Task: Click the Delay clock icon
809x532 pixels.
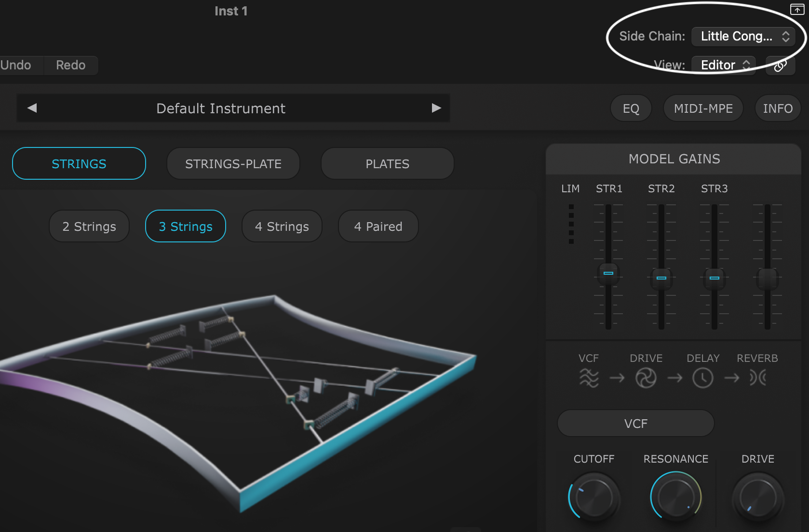Action: [x=702, y=378]
